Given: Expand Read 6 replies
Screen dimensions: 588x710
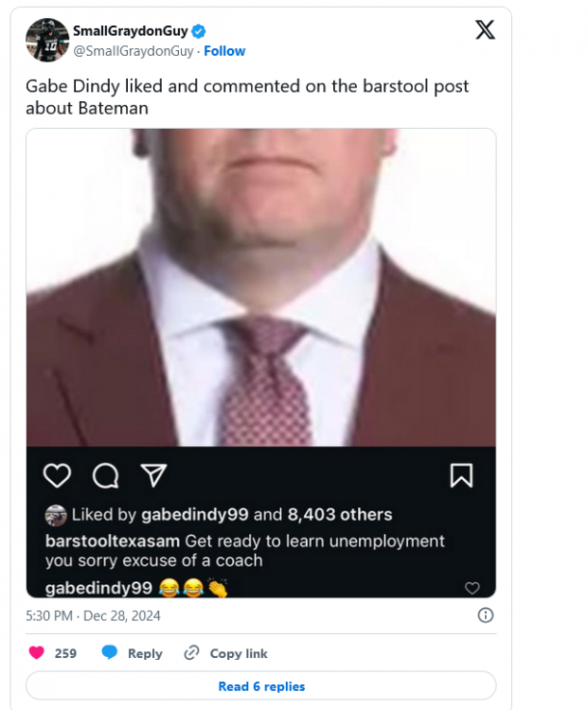Looking at the screenshot, I should (x=261, y=686).
